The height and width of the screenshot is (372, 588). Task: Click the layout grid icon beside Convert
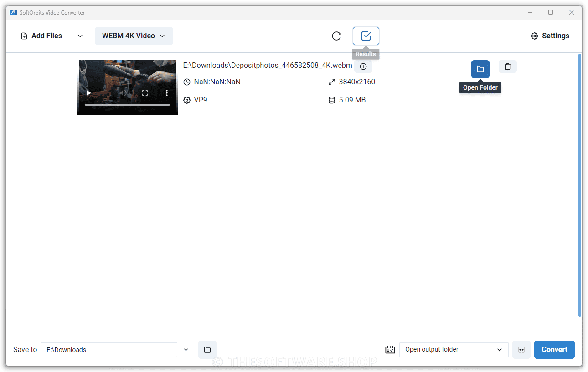tap(521, 350)
